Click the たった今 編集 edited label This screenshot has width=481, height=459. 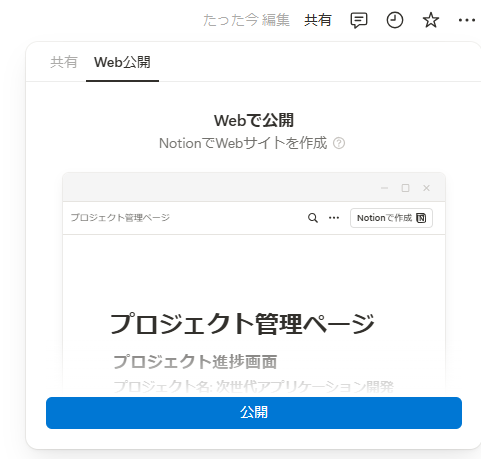[246, 20]
